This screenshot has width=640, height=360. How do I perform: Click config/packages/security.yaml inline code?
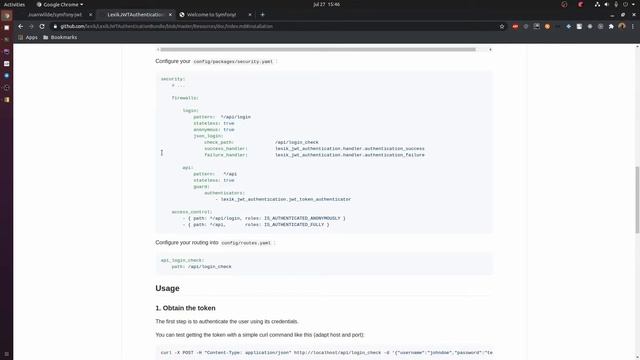(x=233, y=61)
